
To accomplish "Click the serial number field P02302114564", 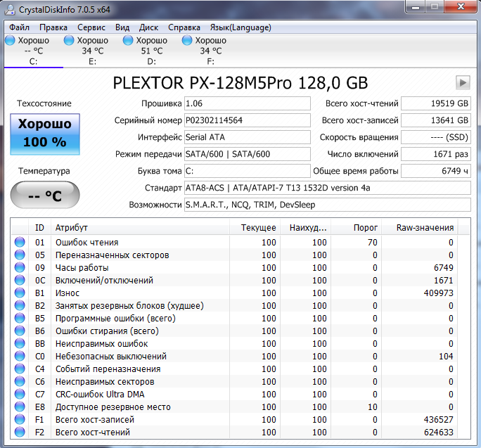I will pyautogui.click(x=248, y=120).
